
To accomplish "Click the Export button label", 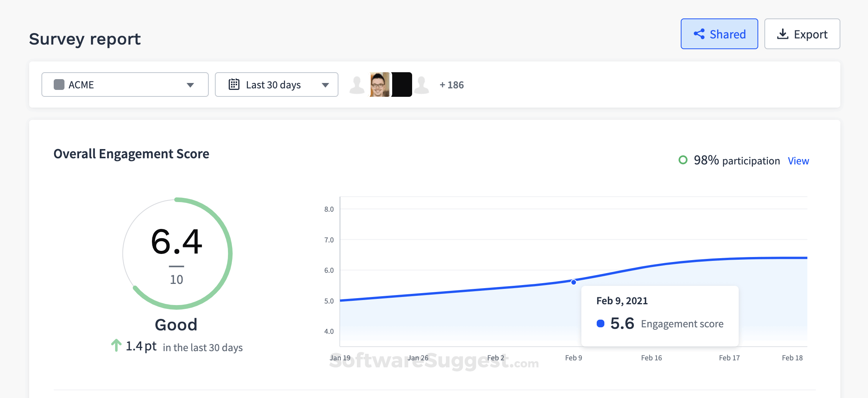I will (810, 34).
